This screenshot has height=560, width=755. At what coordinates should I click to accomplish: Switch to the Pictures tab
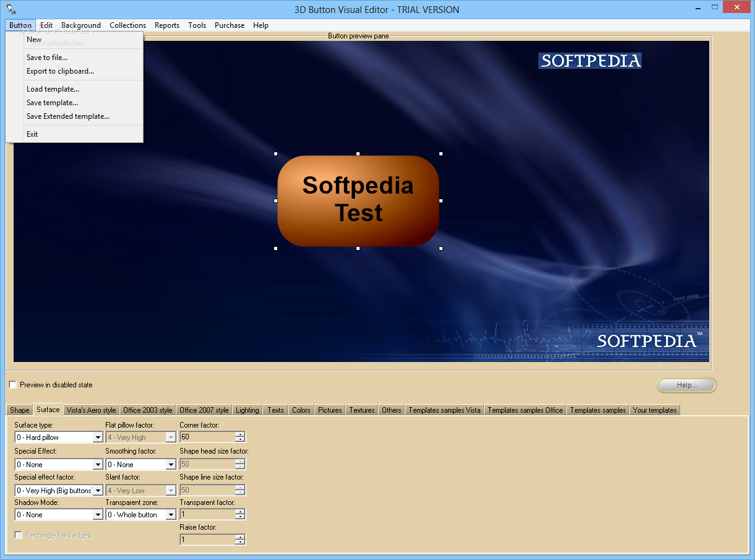[330, 410]
